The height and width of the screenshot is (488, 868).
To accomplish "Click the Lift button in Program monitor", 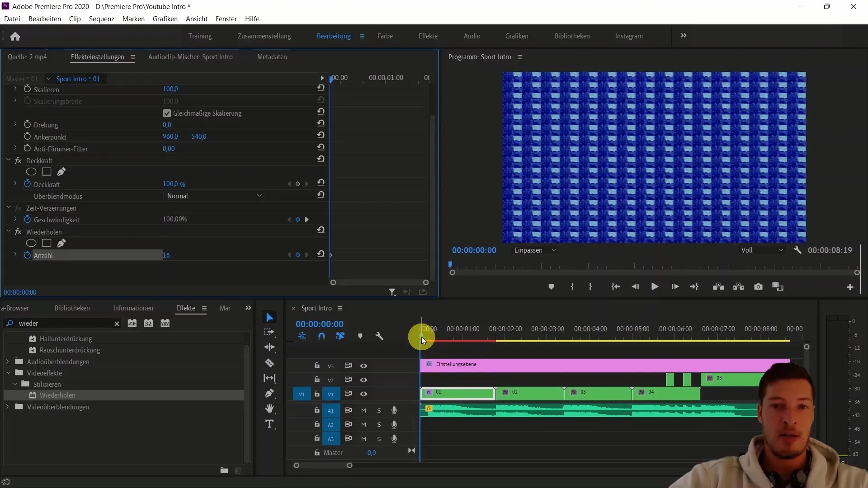I will click(718, 287).
